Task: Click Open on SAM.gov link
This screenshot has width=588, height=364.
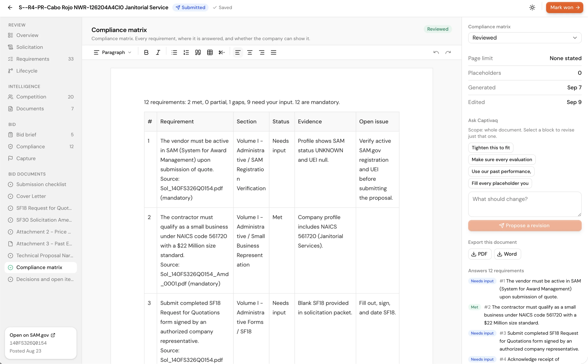Action: click(x=32, y=335)
